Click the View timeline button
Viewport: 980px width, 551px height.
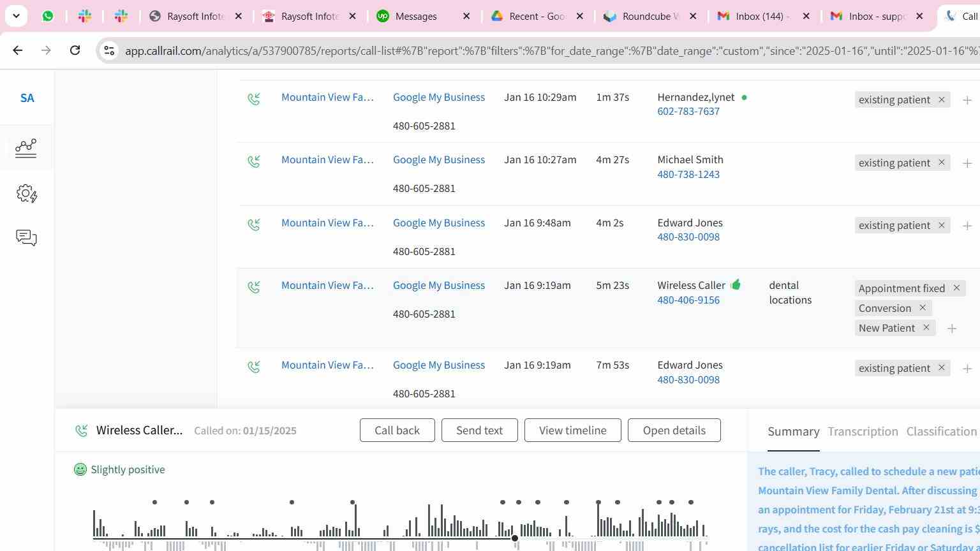(573, 430)
